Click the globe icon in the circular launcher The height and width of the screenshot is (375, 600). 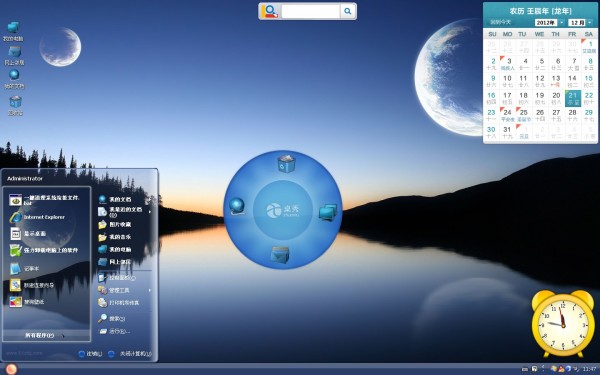(x=237, y=206)
